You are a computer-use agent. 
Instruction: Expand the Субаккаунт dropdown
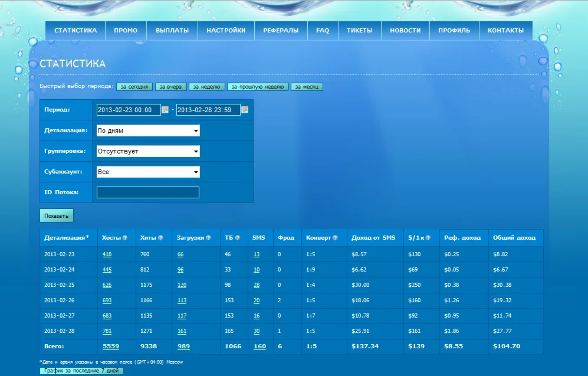(x=148, y=172)
